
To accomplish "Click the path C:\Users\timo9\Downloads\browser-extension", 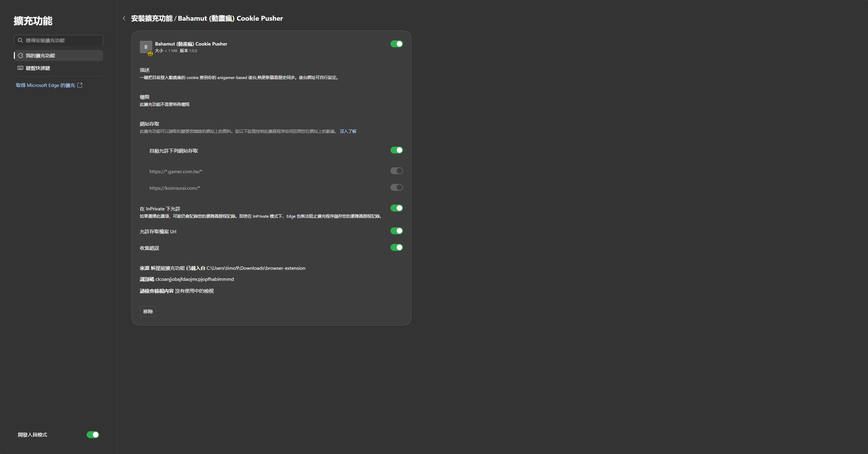I will [x=256, y=268].
